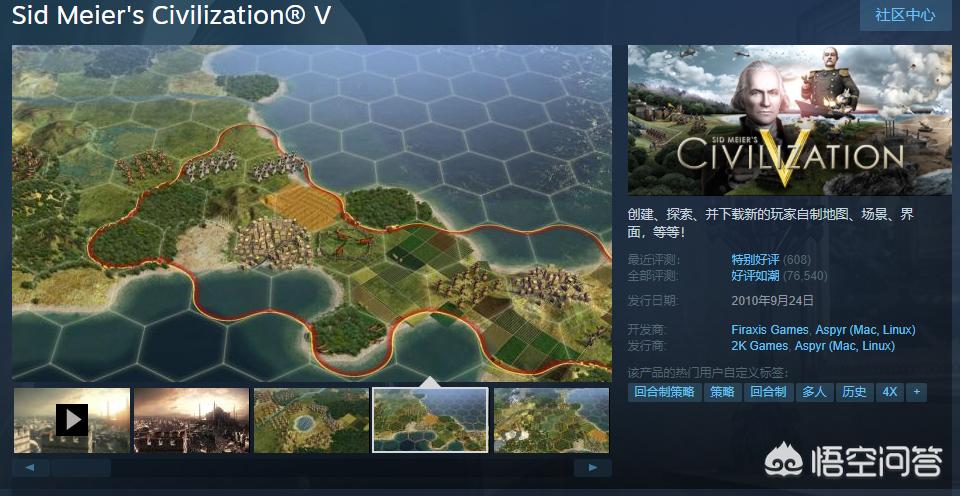Screen dimensions: 960x496
Task: Click the Civilization V header capsule image
Action: click(790, 120)
